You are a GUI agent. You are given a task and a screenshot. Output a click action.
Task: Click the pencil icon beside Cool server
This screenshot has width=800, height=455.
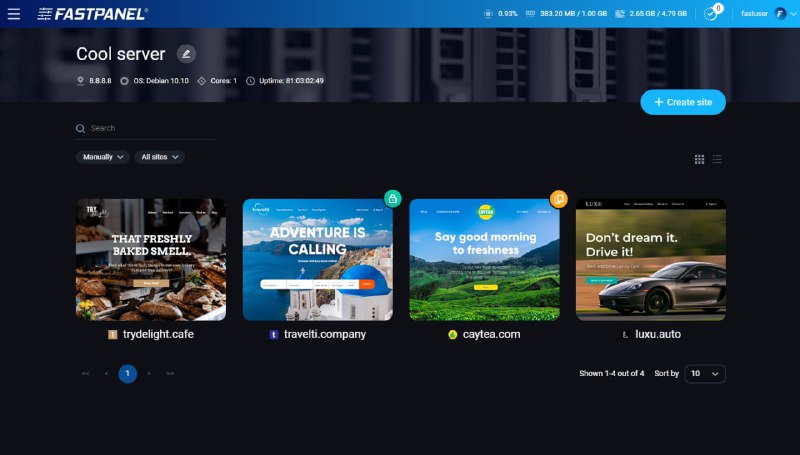tap(186, 54)
